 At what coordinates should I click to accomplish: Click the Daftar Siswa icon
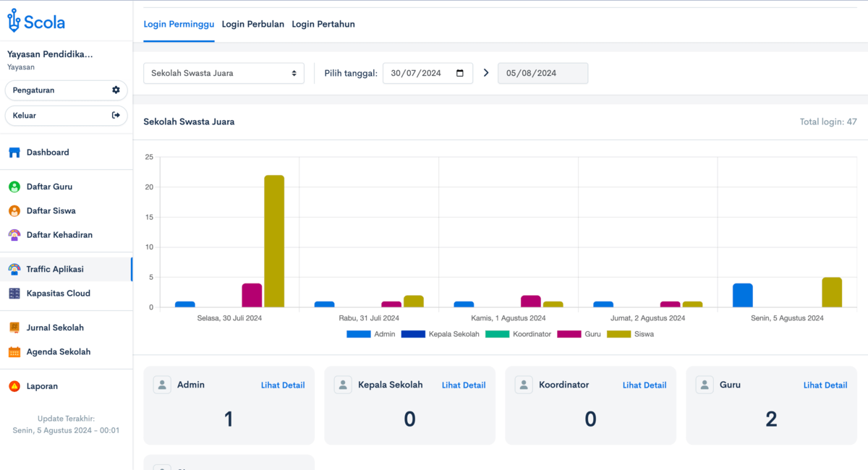(x=14, y=211)
